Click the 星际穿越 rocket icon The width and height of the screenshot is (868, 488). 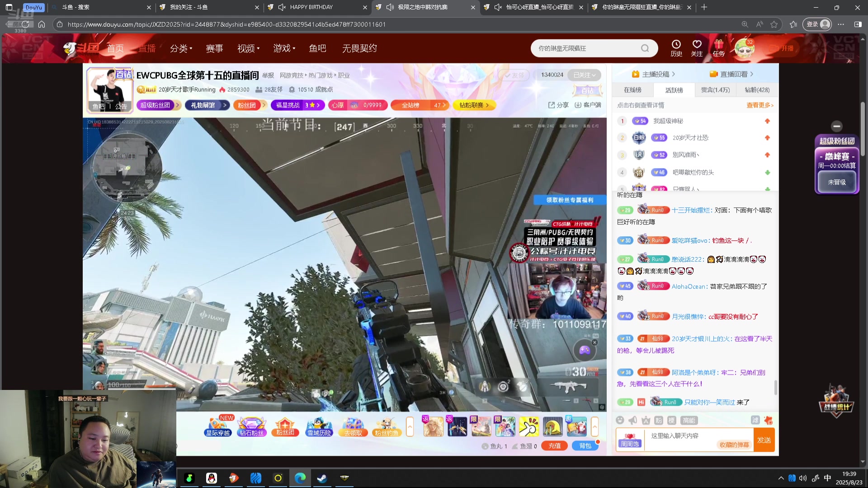click(x=218, y=426)
